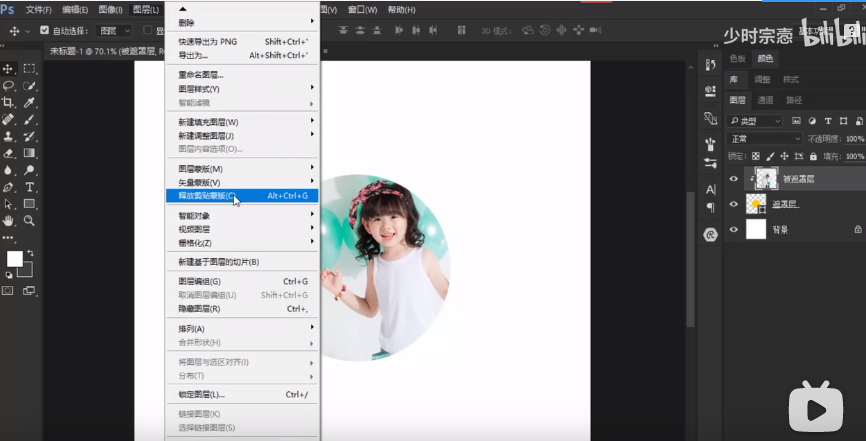Open the 编辑(E) menu in menu bar
Screen dimensions: 866x441
point(75,9)
